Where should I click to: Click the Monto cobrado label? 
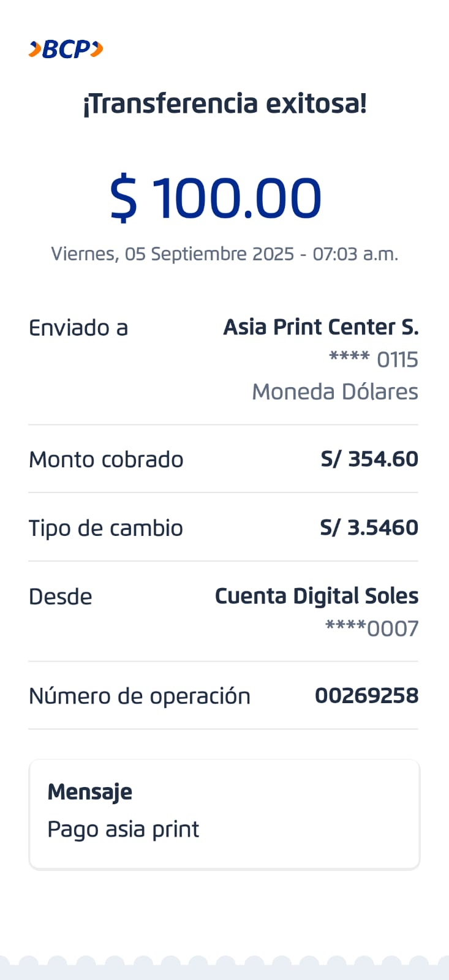[x=106, y=459]
